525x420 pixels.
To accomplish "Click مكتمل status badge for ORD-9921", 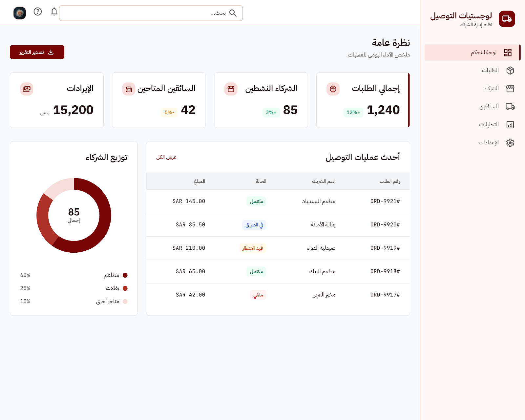I will [x=256, y=201].
